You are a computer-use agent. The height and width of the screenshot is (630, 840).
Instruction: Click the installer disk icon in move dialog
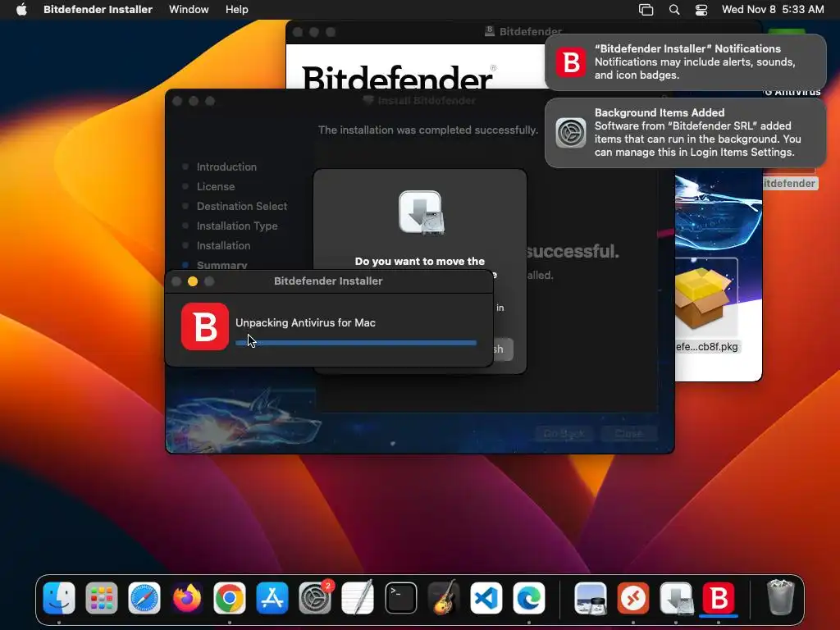pos(421,212)
